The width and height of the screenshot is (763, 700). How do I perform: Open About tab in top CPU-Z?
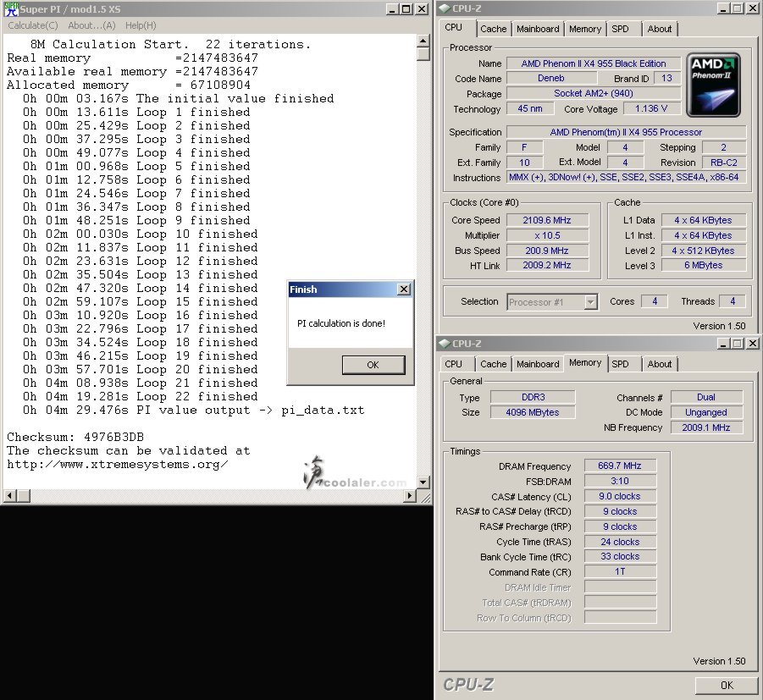[x=660, y=29]
